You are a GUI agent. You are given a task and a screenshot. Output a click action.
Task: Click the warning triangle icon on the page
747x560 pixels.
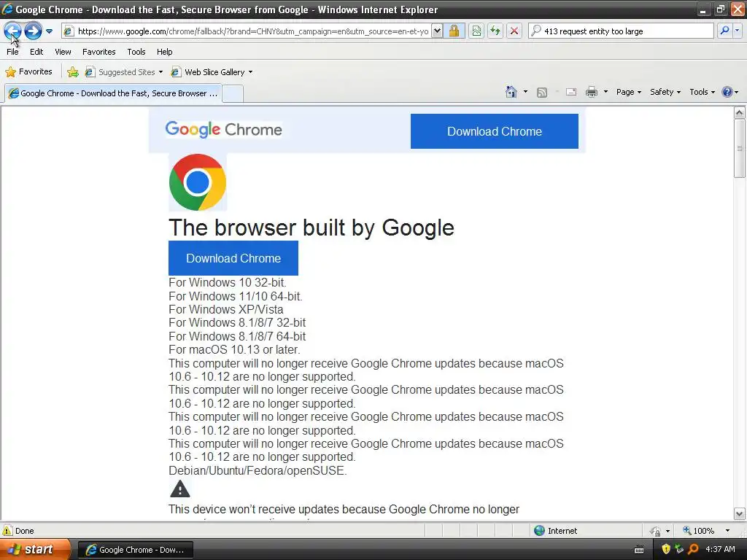tap(180, 489)
